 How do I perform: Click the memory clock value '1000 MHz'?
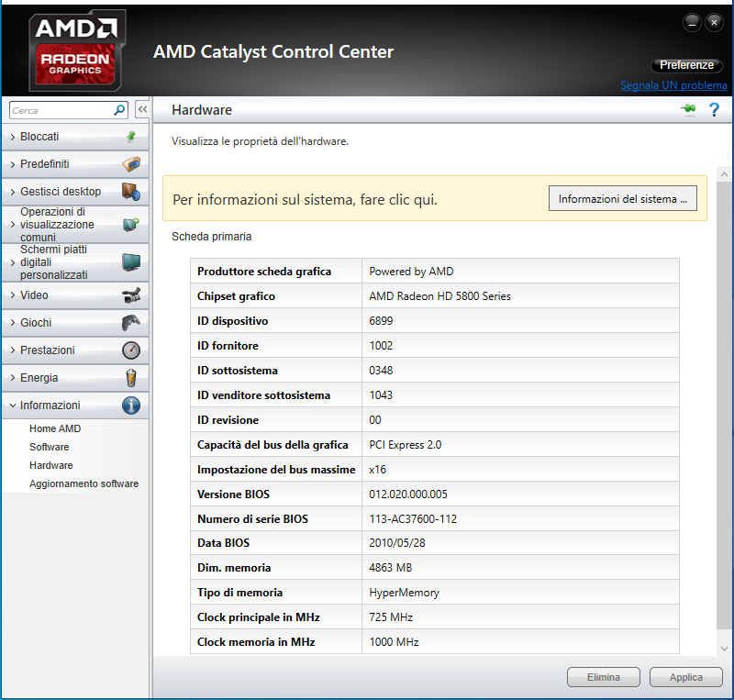pyautogui.click(x=394, y=642)
